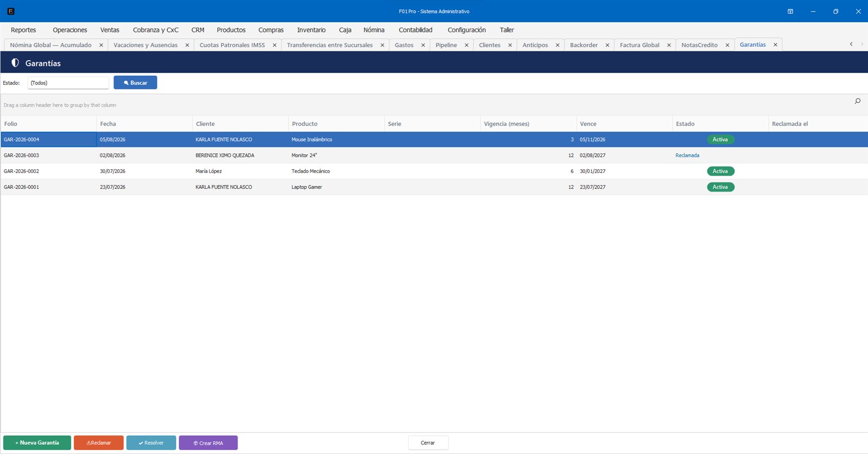This screenshot has height=454, width=868.
Task: Select the Laptop Gamer product cell
Action: tap(336, 187)
